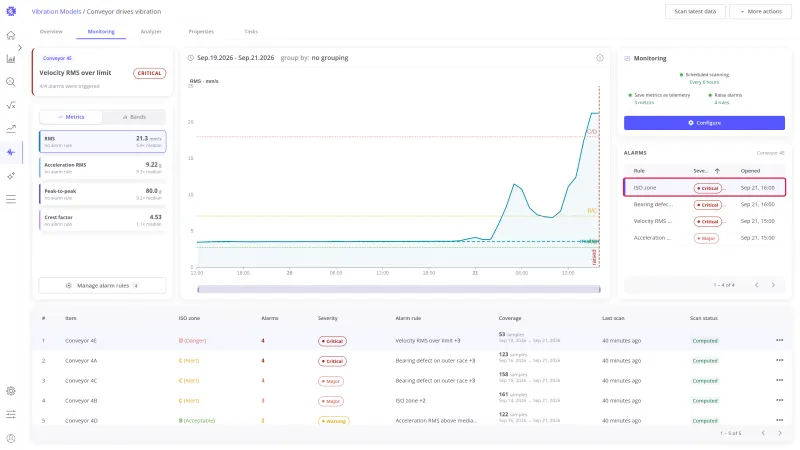Open the settings gear icon in the sidebar
This screenshot has height=450, width=800.
(11, 391)
